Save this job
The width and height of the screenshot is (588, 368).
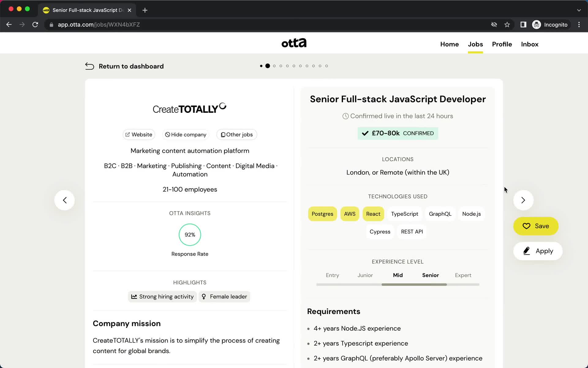pos(536,226)
